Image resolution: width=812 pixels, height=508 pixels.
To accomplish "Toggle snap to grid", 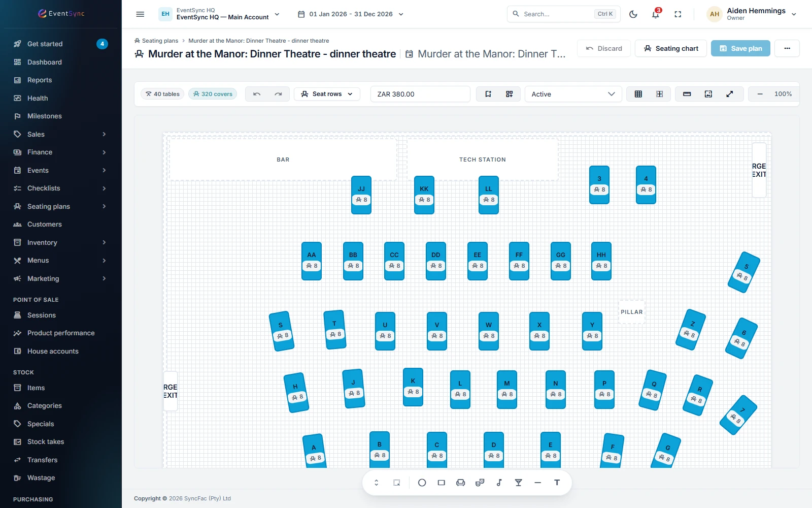I will [660, 94].
